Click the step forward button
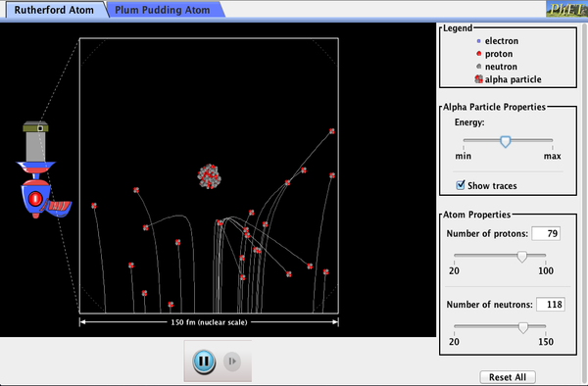 232,362
